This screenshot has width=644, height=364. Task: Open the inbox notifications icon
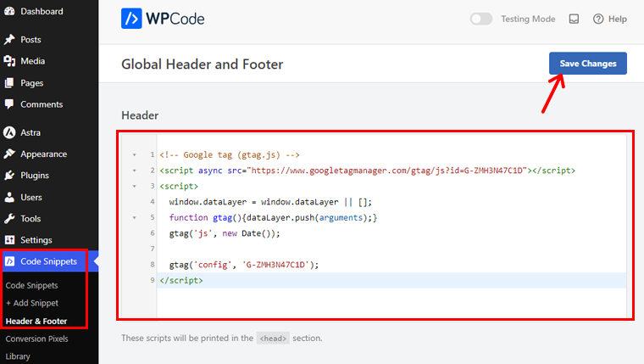tap(574, 19)
